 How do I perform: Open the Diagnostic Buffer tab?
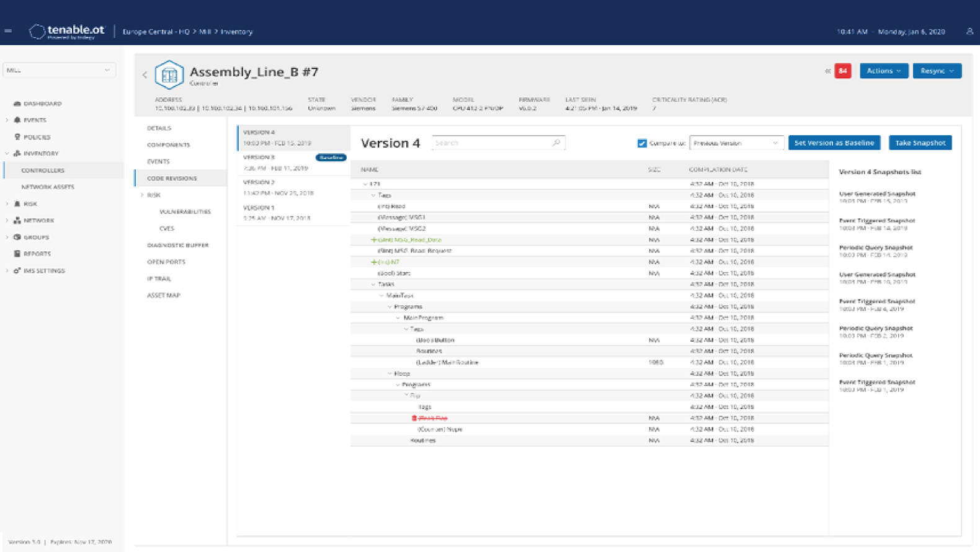tap(177, 246)
